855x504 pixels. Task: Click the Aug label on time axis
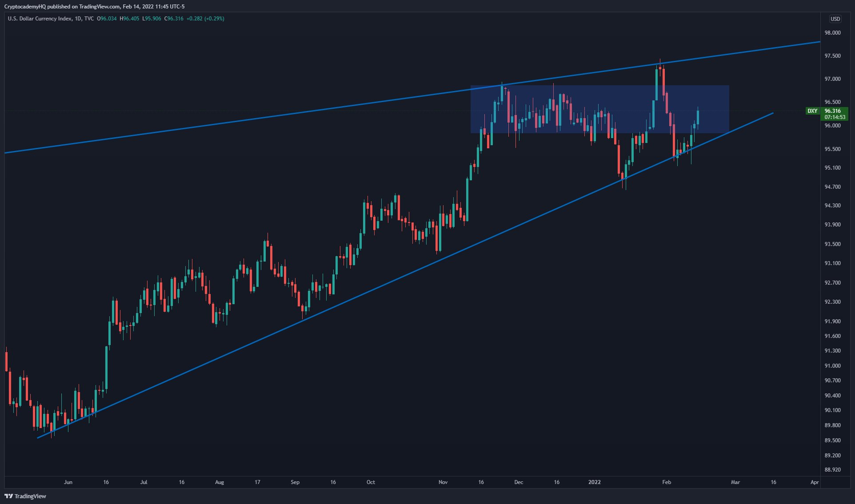pyautogui.click(x=220, y=482)
